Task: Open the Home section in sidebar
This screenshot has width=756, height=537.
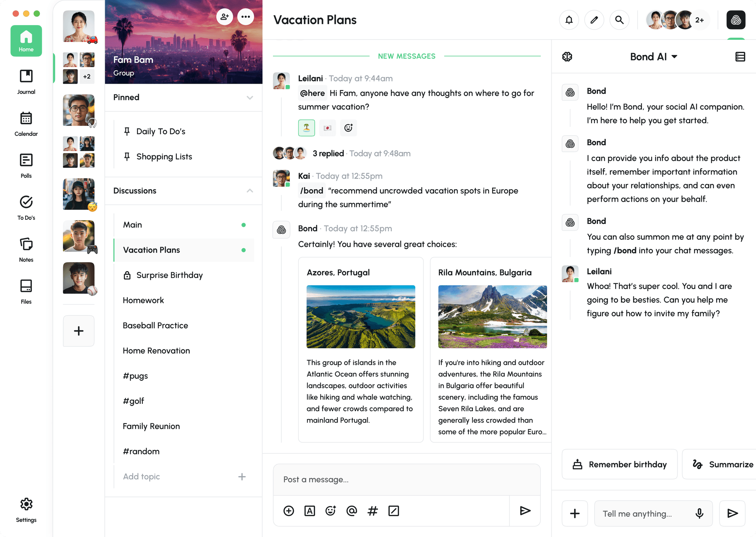Action: [x=26, y=41]
